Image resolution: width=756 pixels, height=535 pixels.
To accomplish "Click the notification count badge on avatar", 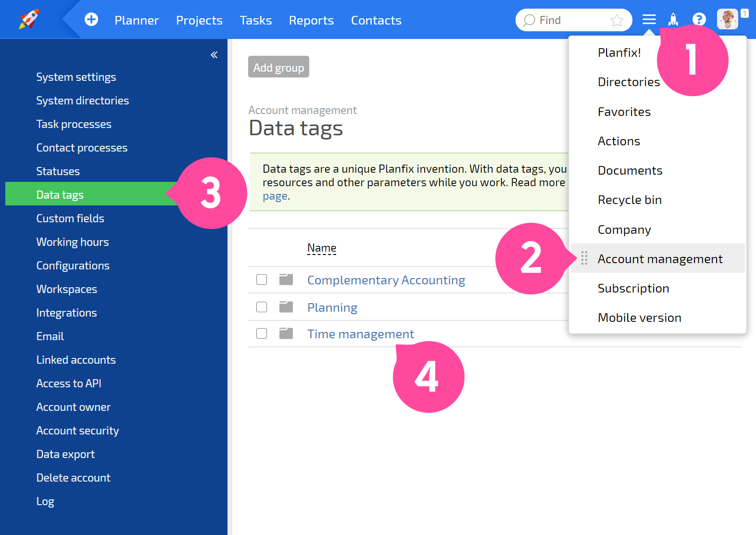I will [744, 13].
